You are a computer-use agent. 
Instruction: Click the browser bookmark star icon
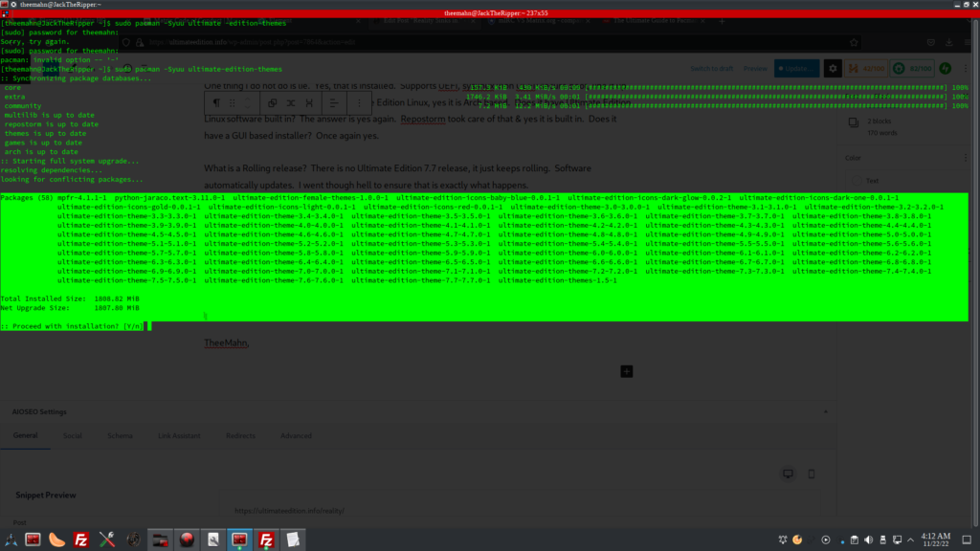854,42
